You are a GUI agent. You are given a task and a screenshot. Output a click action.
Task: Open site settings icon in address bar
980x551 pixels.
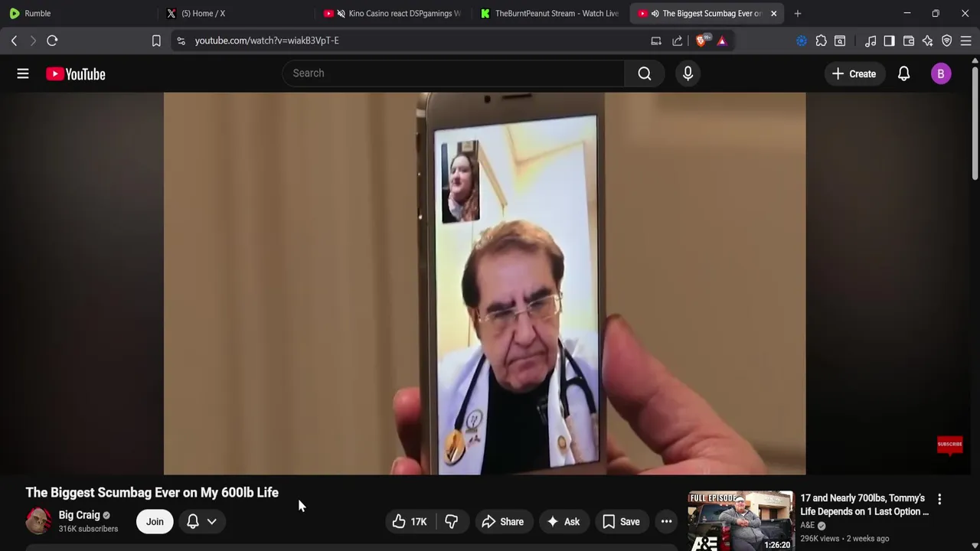181,41
